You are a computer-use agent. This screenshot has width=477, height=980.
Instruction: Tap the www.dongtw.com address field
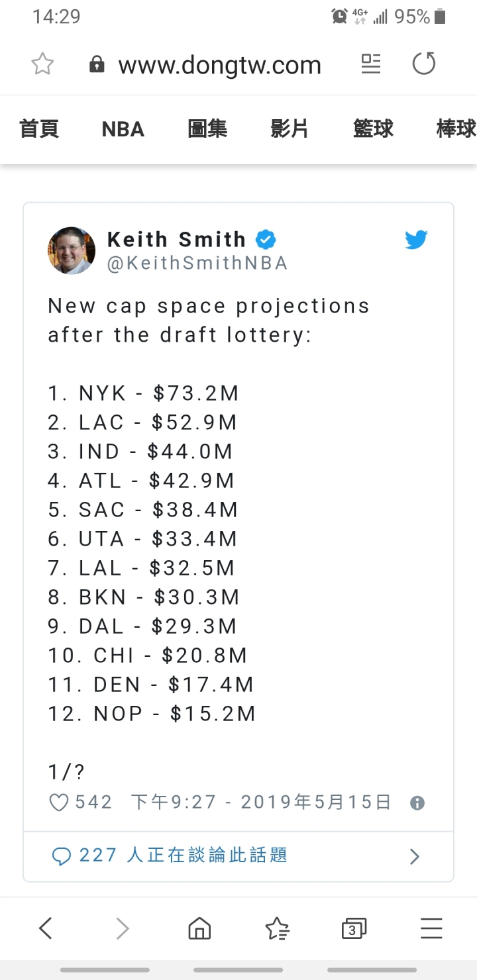point(219,65)
